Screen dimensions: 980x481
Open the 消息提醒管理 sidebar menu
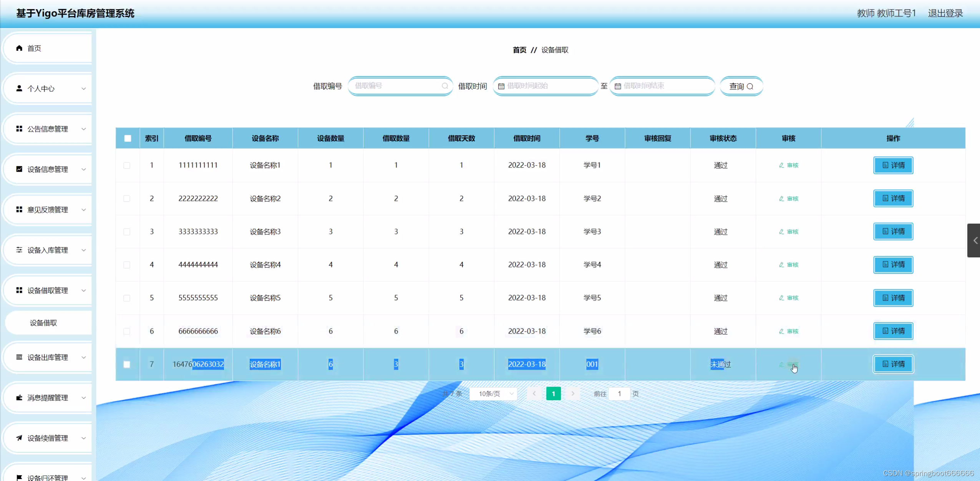tap(48, 398)
